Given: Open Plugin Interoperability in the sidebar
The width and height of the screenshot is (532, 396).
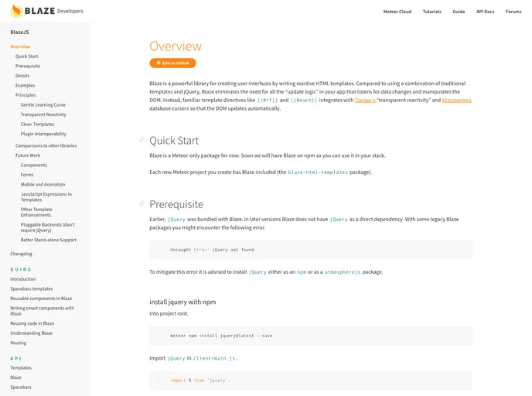Looking at the screenshot, I should 43,134.
